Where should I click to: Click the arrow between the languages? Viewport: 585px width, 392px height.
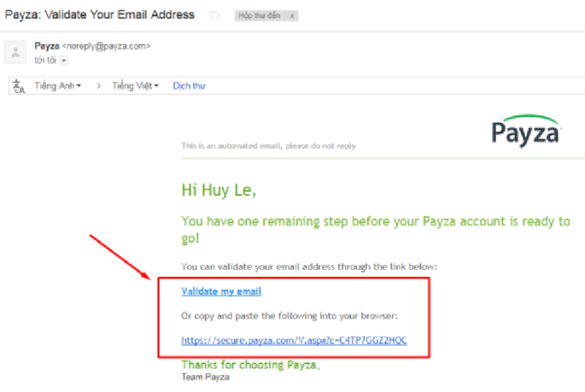click(x=99, y=86)
